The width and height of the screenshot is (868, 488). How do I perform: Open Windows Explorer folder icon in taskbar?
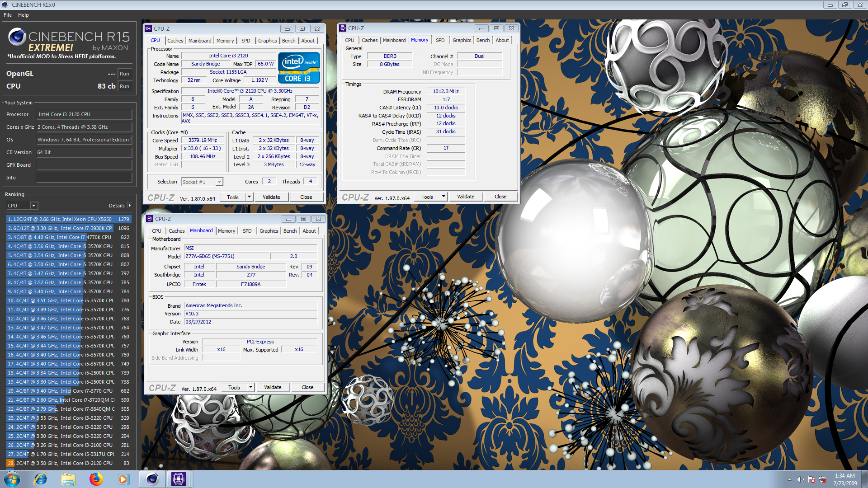pyautogui.click(x=68, y=479)
